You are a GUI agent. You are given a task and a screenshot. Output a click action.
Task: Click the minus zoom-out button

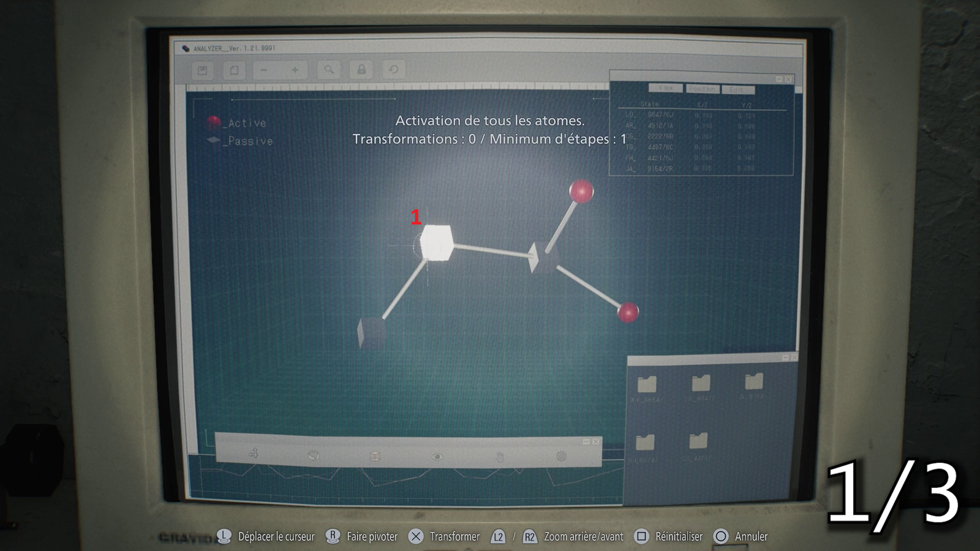[x=264, y=70]
